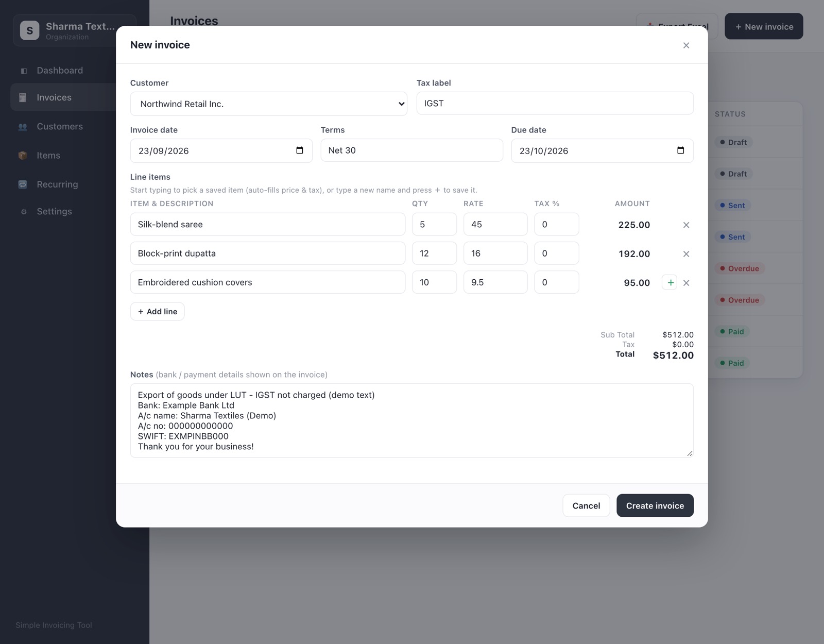Edit quantity for Block-print dupatta
Image resolution: width=824 pixels, height=644 pixels.
(434, 253)
